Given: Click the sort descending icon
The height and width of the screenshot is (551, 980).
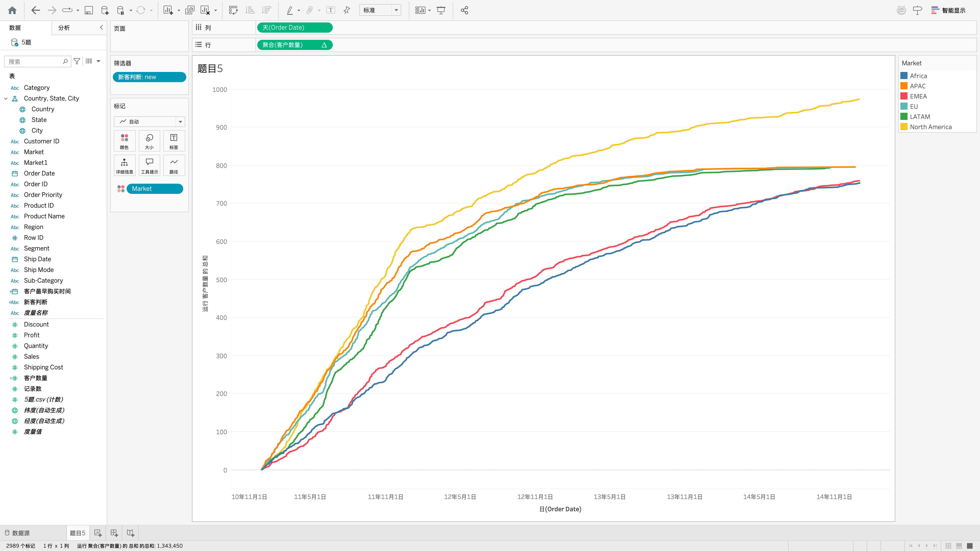Looking at the screenshot, I should click(x=267, y=10).
